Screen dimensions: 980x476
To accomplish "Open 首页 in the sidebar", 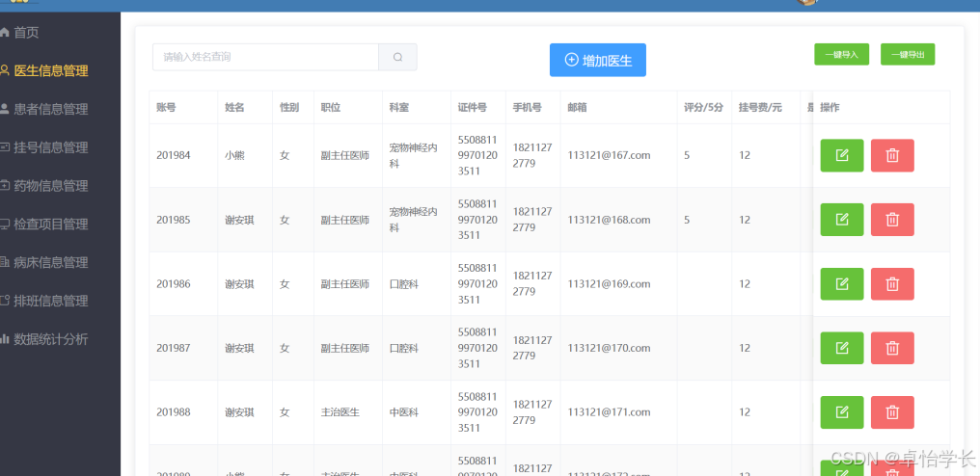I will point(60,33).
